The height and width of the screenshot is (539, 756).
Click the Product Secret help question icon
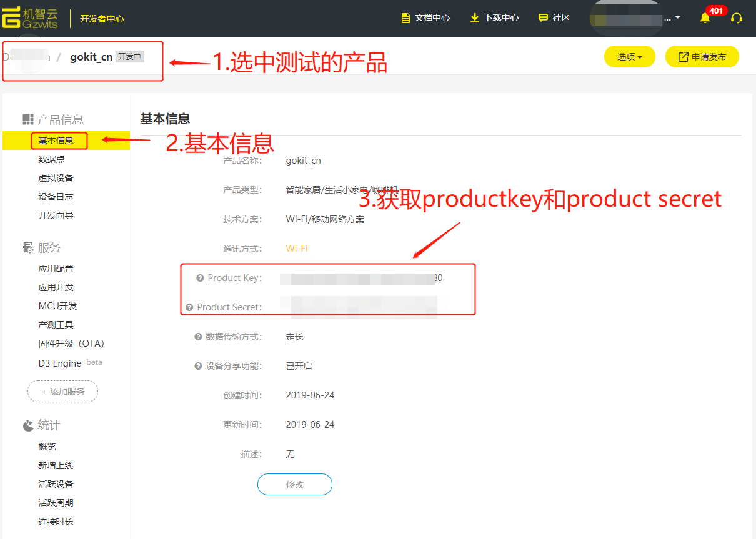189,307
